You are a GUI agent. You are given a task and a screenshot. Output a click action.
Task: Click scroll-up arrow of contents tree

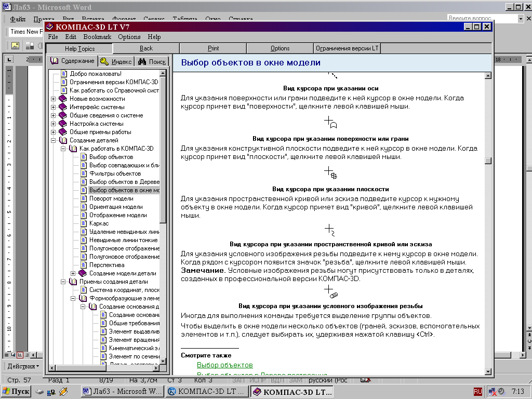pyautogui.click(x=163, y=73)
